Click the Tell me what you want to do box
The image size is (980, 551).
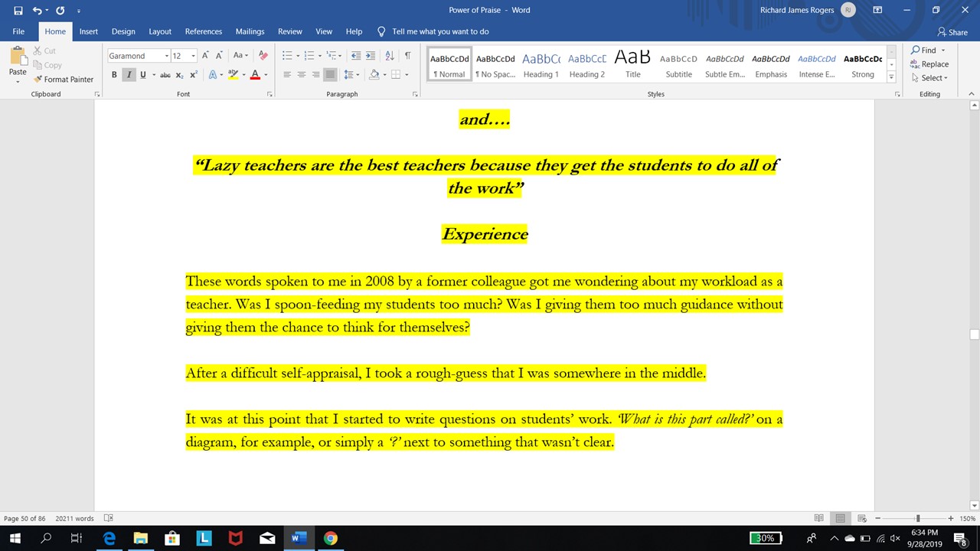(440, 31)
